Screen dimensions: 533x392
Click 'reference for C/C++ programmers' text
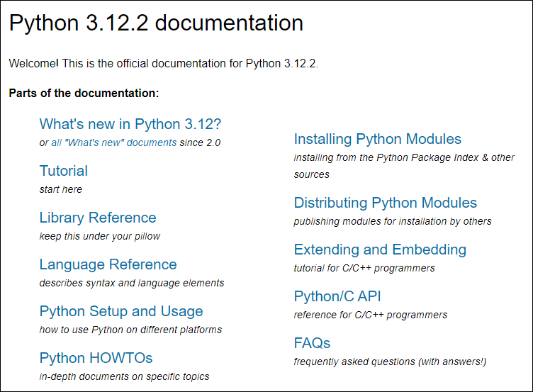pyautogui.click(x=371, y=315)
